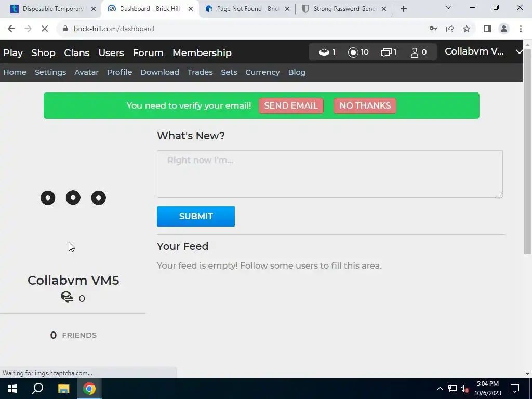Click the page vertical scrollbar thumb
Screen dimensions: 532x399
527,151
